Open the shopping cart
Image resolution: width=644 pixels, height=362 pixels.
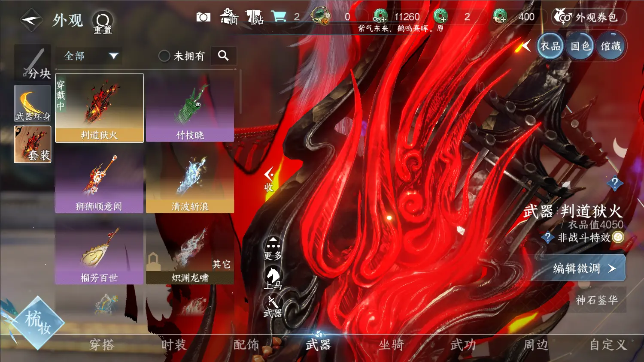click(279, 17)
